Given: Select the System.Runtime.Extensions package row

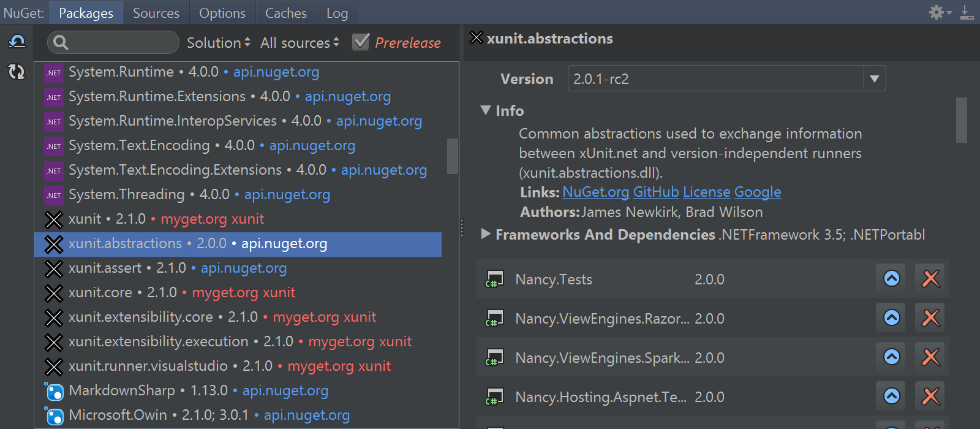Looking at the screenshot, I should 238,97.
